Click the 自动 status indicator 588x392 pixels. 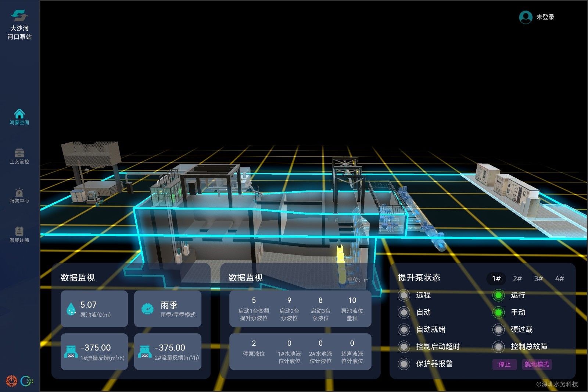pos(404,313)
